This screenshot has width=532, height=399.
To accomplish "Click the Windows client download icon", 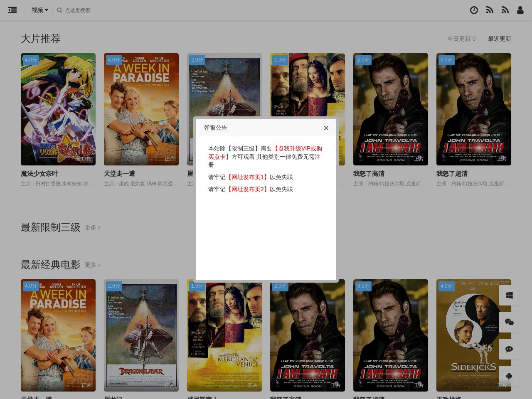I will pos(509,296).
